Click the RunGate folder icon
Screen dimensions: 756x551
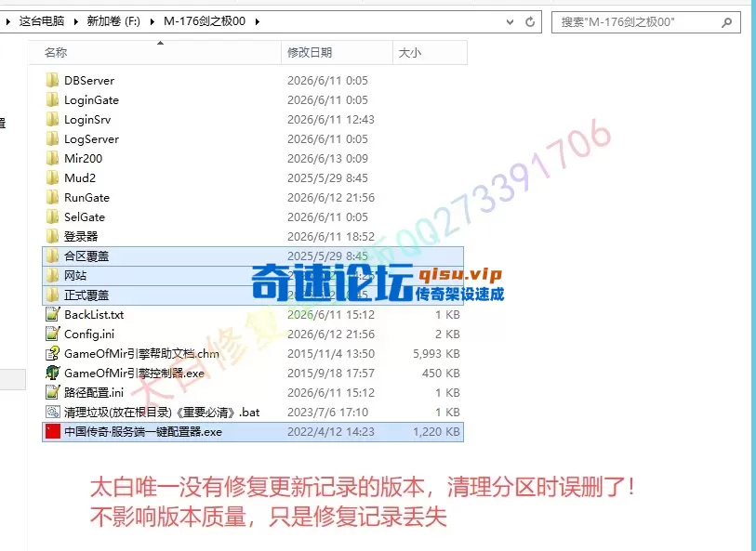[x=53, y=197]
